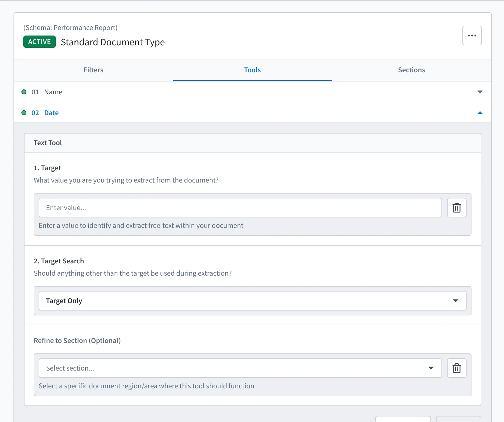Switch to the Filters tab
The width and height of the screenshot is (504, 422).
(x=94, y=70)
